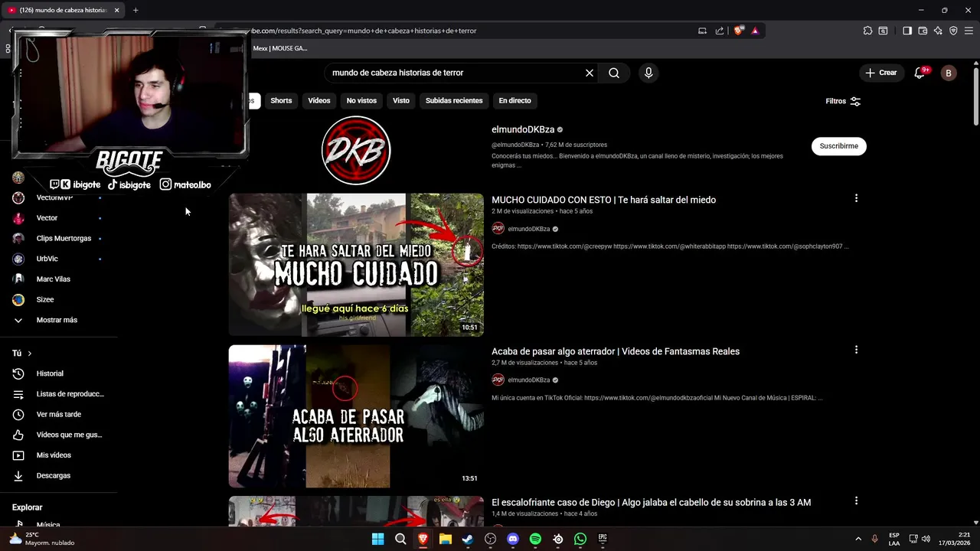Clear the search query with the X icon
This screenshot has height=551, width=980.
click(590, 73)
